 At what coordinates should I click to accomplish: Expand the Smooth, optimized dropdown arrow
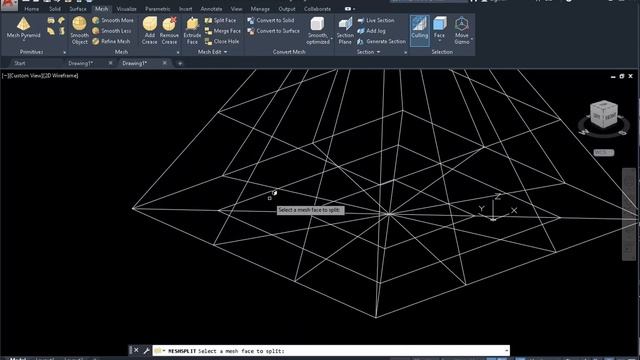click(x=331, y=39)
